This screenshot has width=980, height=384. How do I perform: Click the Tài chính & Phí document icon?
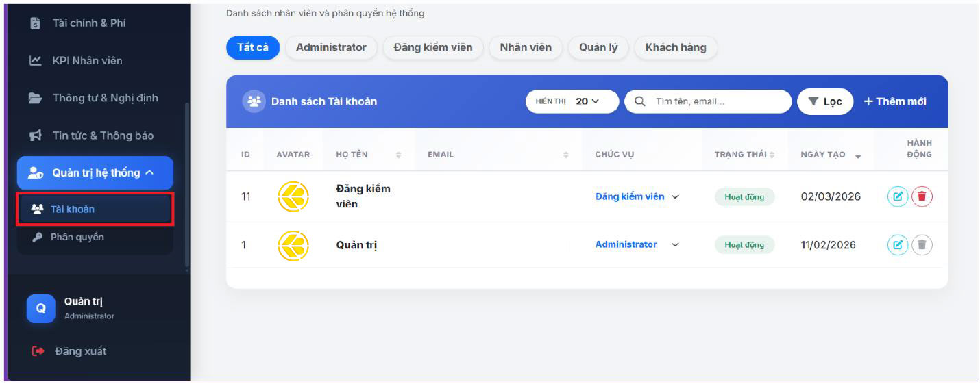[36, 23]
